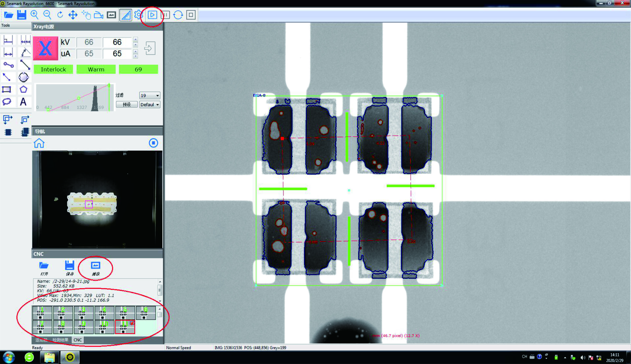The width and height of the screenshot is (631, 364).
Task: Select the angle measurement tool
Action: [x=25, y=52]
